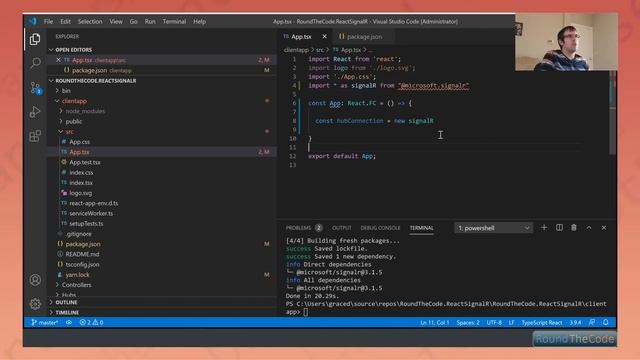Click the master branch indicator
Viewport: 640px width, 360px height.
(x=45, y=322)
